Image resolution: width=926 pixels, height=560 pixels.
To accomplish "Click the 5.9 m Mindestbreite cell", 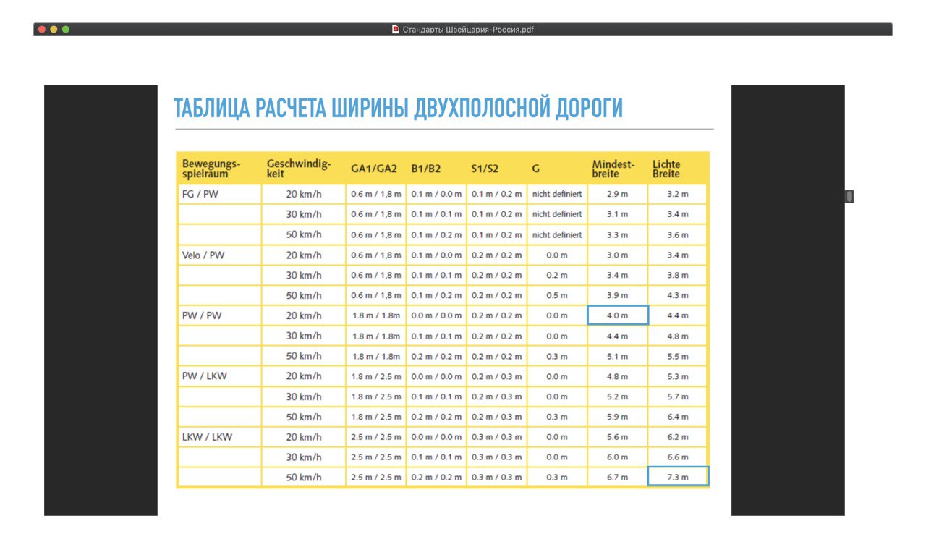I will tap(618, 417).
